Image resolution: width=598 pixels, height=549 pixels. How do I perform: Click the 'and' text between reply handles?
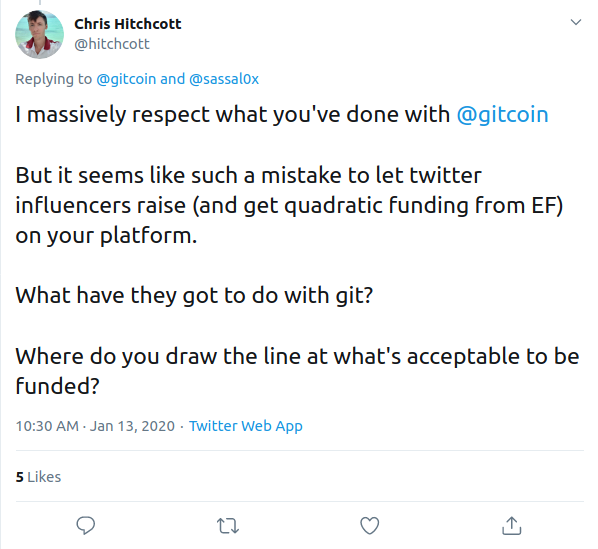(172, 79)
